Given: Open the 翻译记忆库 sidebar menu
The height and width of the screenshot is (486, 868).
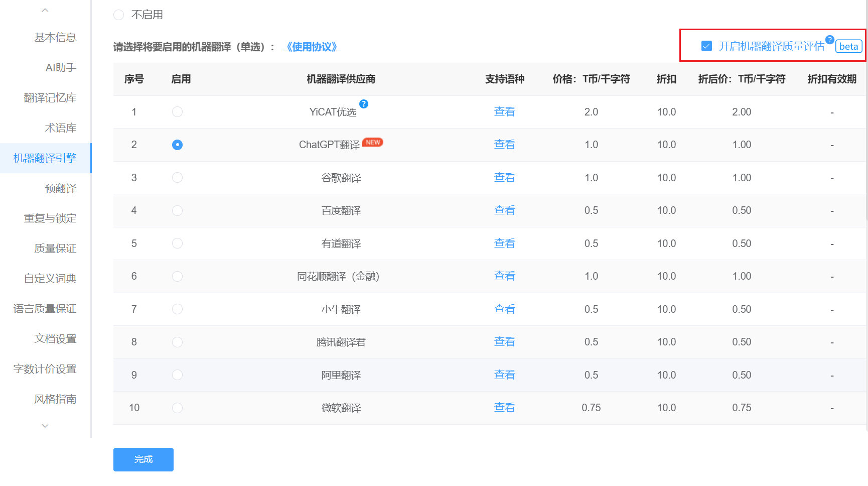Looking at the screenshot, I should point(50,98).
